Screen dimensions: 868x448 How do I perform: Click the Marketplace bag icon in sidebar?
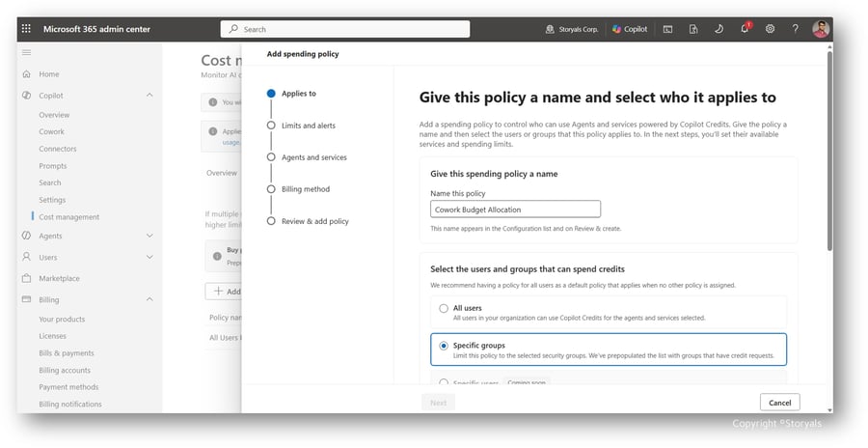coord(26,278)
